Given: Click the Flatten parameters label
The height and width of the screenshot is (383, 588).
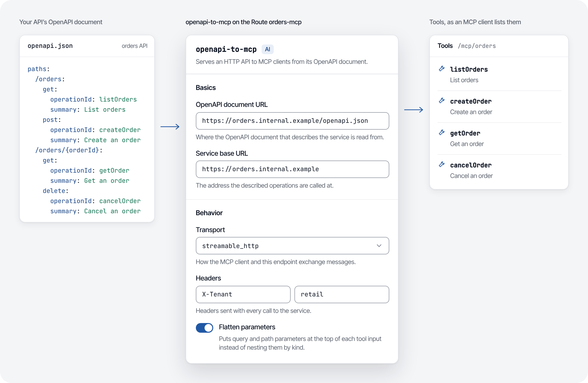Looking at the screenshot, I should (247, 327).
